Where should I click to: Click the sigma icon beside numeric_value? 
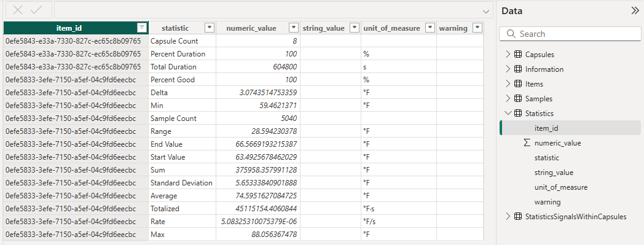[527, 143]
